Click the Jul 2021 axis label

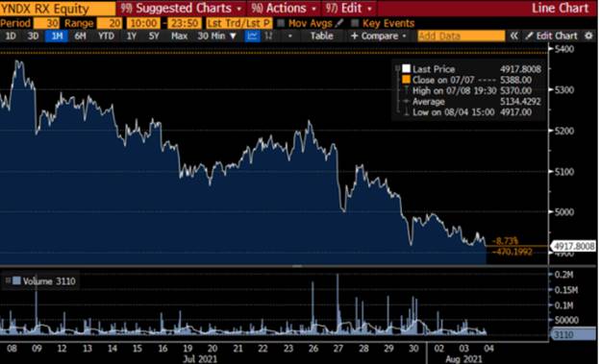pyautogui.click(x=200, y=358)
